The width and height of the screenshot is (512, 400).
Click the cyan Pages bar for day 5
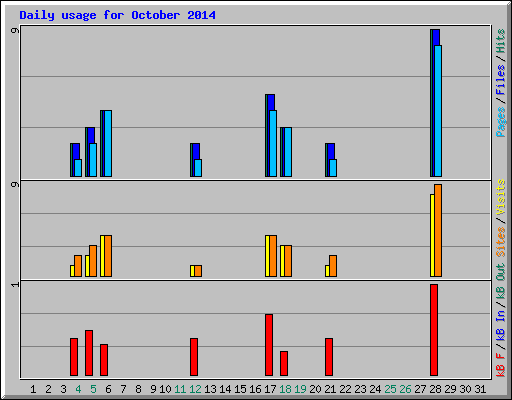(93, 160)
